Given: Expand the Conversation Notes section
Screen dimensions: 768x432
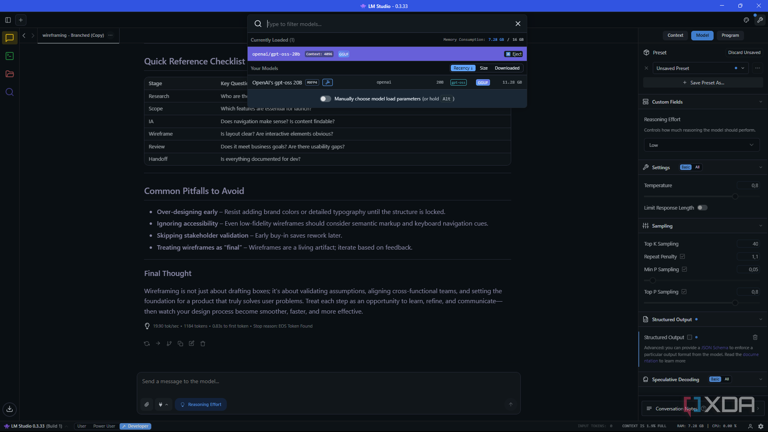Looking at the screenshot, I should click(701, 408).
